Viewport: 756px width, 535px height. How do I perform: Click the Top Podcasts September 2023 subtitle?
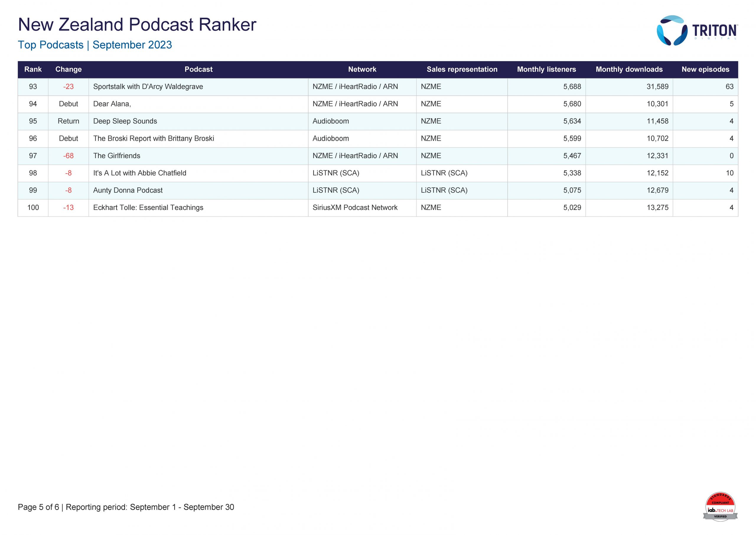click(95, 45)
